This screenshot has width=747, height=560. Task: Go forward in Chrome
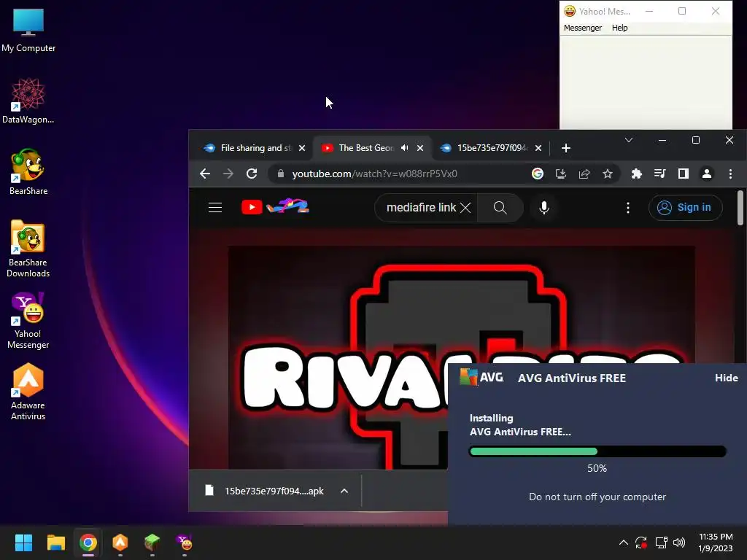tap(228, 174)
